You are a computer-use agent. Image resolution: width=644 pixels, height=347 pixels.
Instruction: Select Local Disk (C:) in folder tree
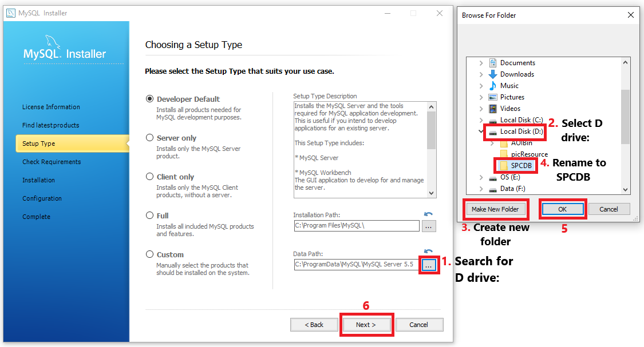521,120
